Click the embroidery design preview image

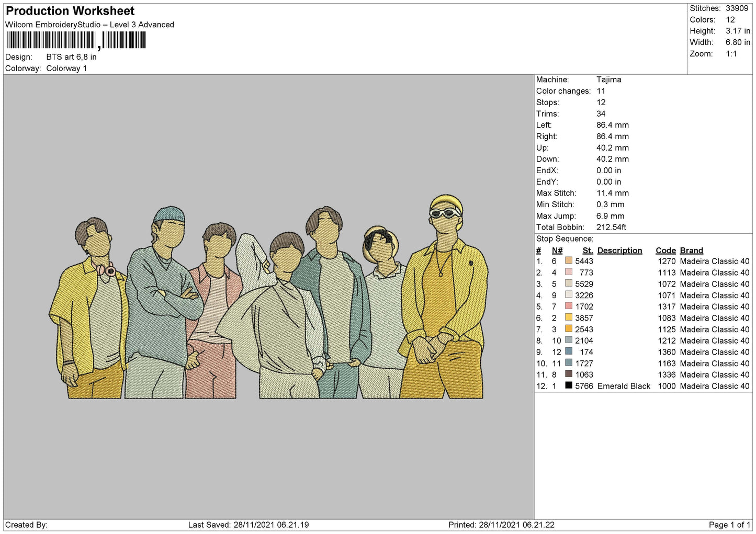tap(268, 297)
